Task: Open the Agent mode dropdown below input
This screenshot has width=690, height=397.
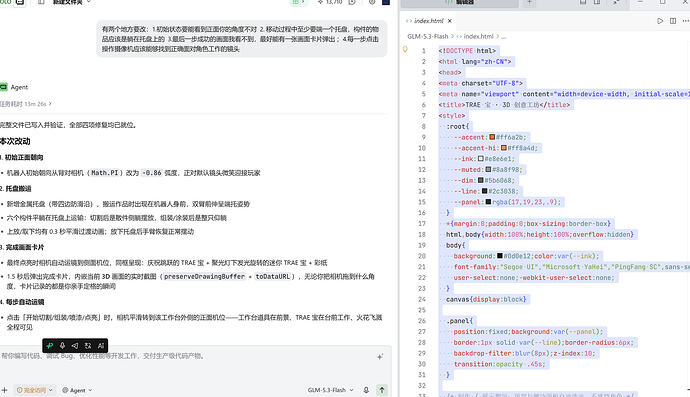Action: tap(77, 390)
